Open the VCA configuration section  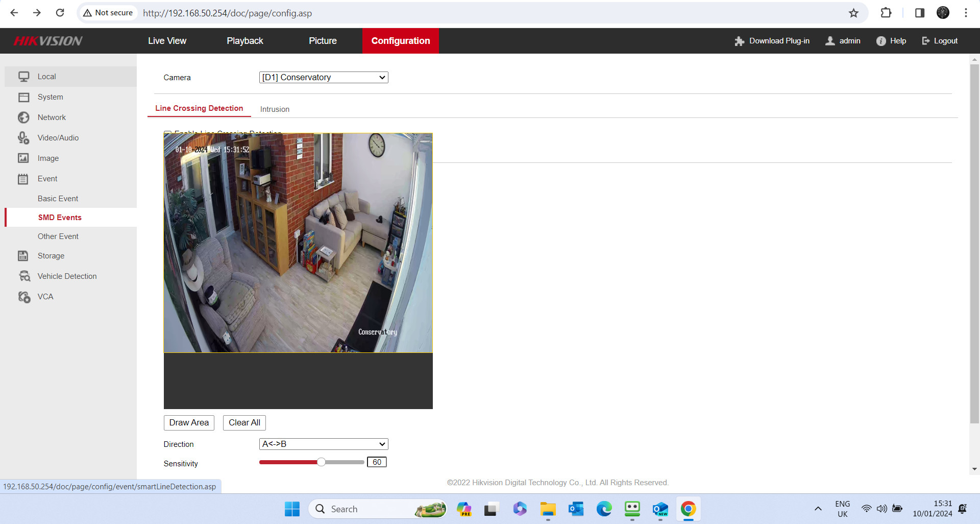coord(45,296)
